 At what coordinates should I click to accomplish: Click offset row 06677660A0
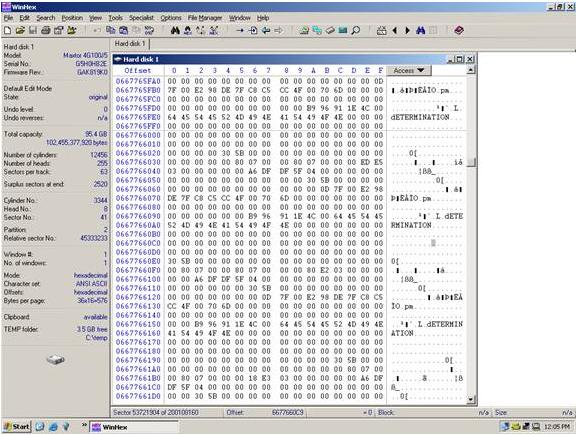click(138, 225)
